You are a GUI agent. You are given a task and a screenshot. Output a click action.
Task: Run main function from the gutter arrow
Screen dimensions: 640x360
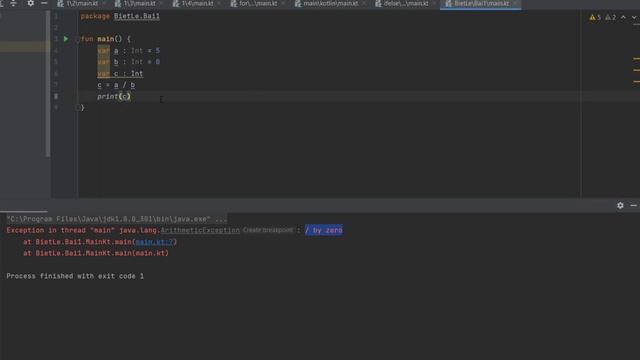click(66, 39)
